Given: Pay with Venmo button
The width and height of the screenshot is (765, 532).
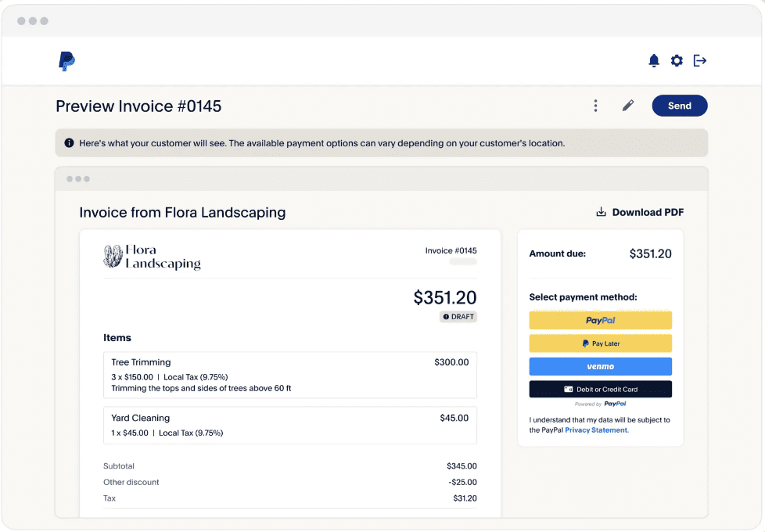Looking at the screenshot, I should tap(601, 367).
